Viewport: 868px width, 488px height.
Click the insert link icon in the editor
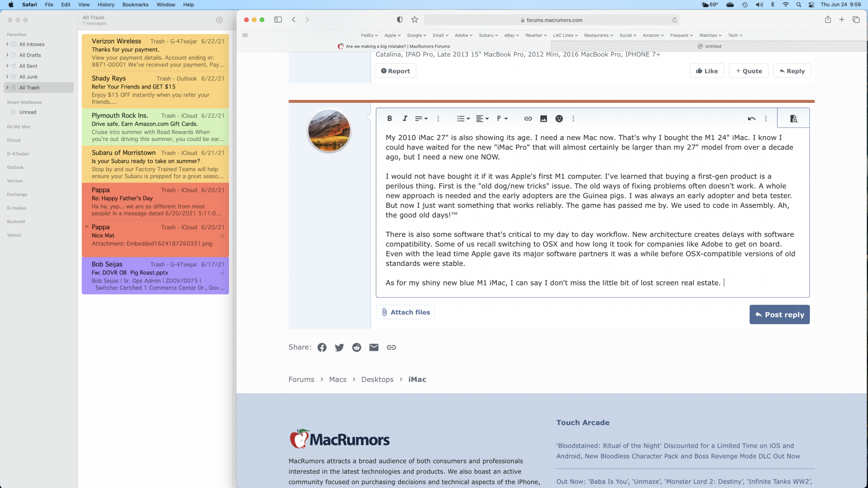click(x=528, y=118)
